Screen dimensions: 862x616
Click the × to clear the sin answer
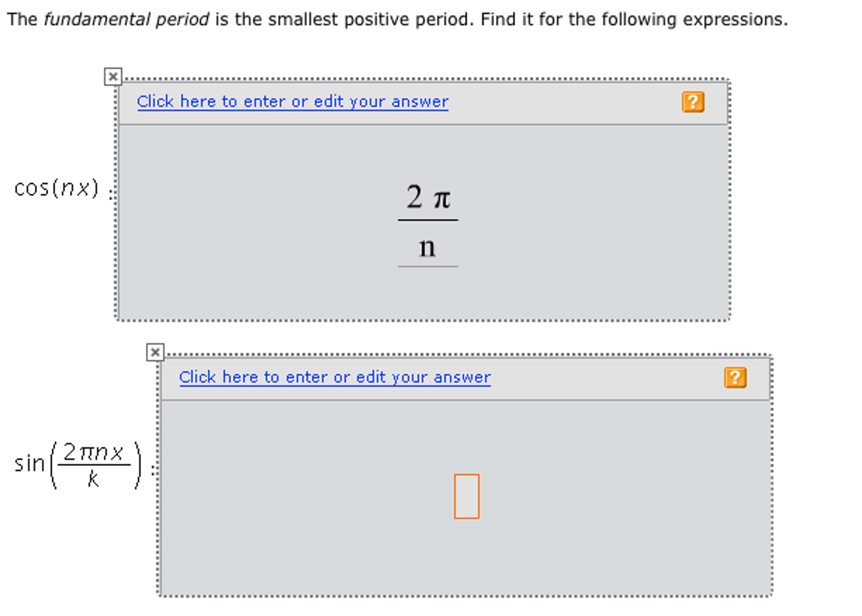(155, 353)
